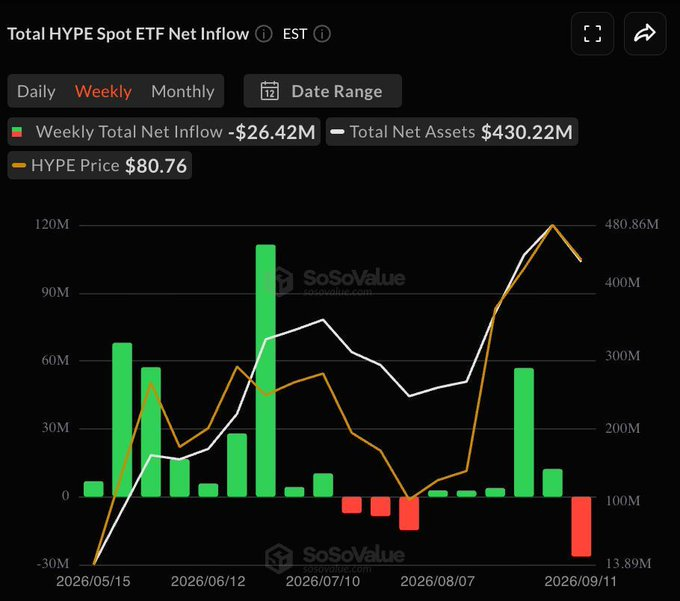The image size is (680, 601).
Task: Click the EST timezone label
Action: (295, 34)
